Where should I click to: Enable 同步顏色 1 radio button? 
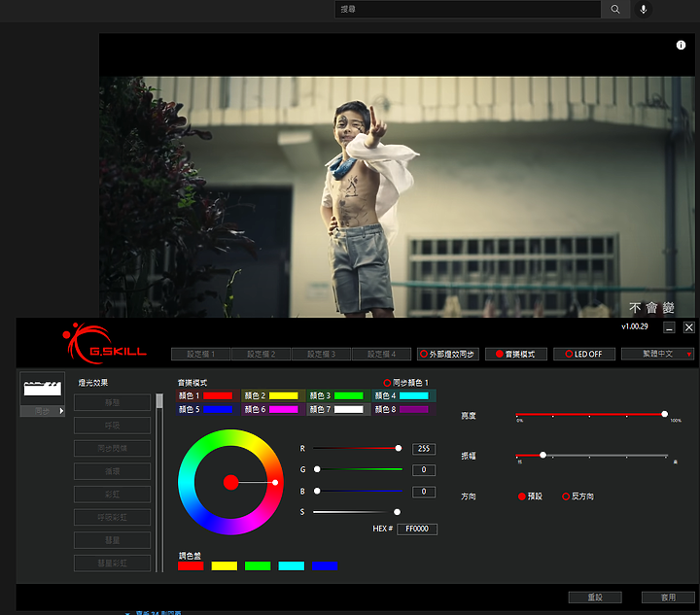click(387, 383)
